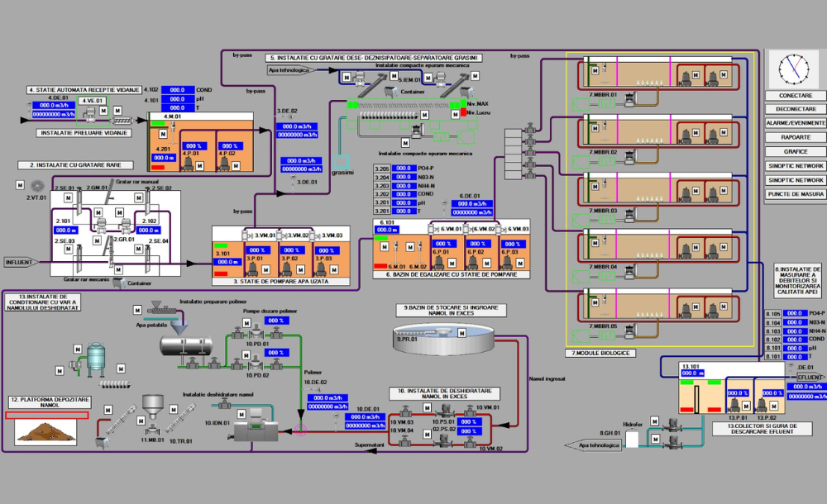The image size is (827, 504).
Task: Click the analog clock display
Action: coord(794,69)
